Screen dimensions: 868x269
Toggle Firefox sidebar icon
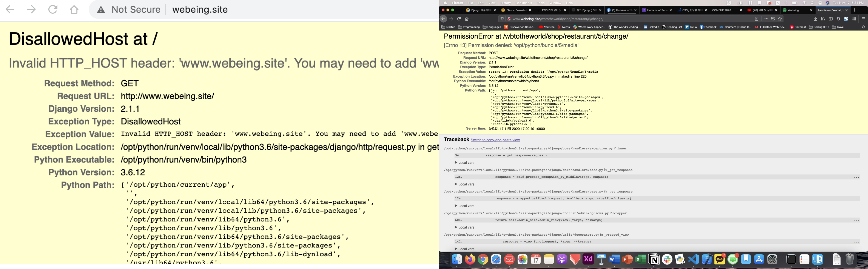pos(831,19)
